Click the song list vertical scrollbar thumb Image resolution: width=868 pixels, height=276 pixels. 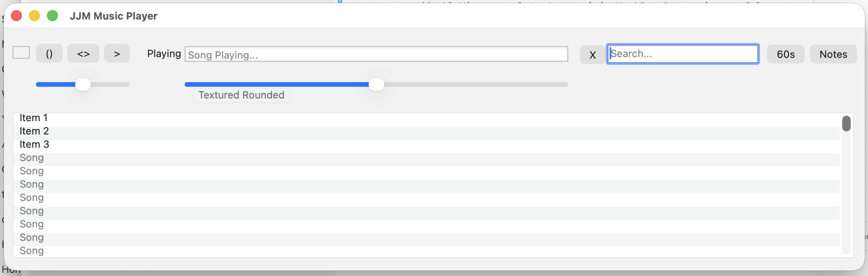[x=846, y=124]
